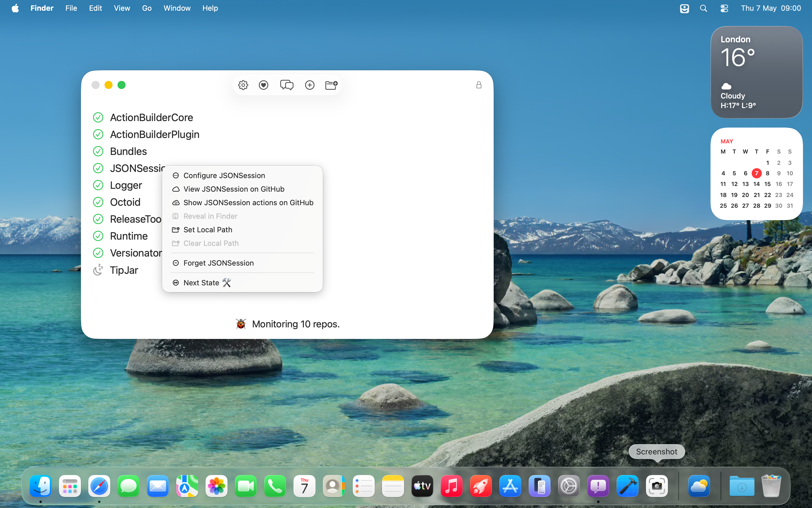Open the File menu in the menu bar
The height and width of the screenshot is (508, 812).
click(x=71, y=8)
